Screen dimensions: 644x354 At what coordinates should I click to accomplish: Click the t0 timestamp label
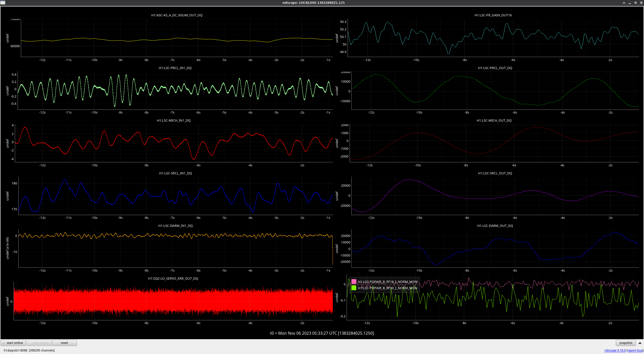[x=322, y=333]
